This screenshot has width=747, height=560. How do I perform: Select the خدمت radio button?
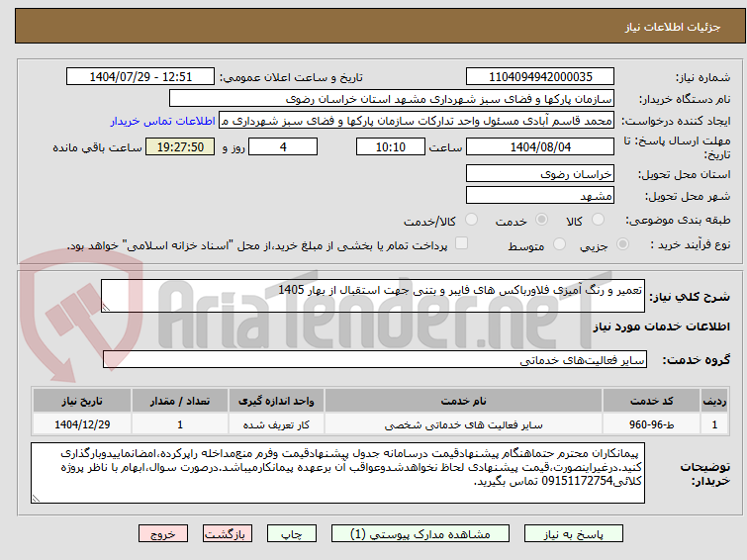click(541, 220)
